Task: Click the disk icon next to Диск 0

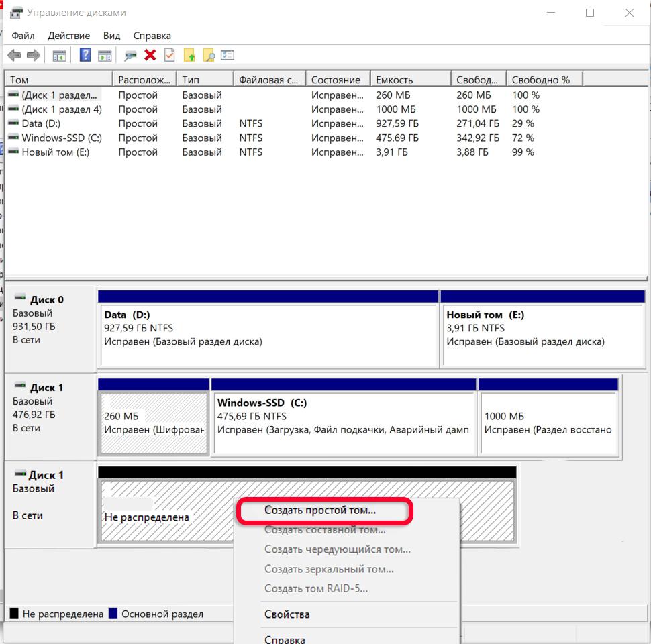Action: click(20, 297)
